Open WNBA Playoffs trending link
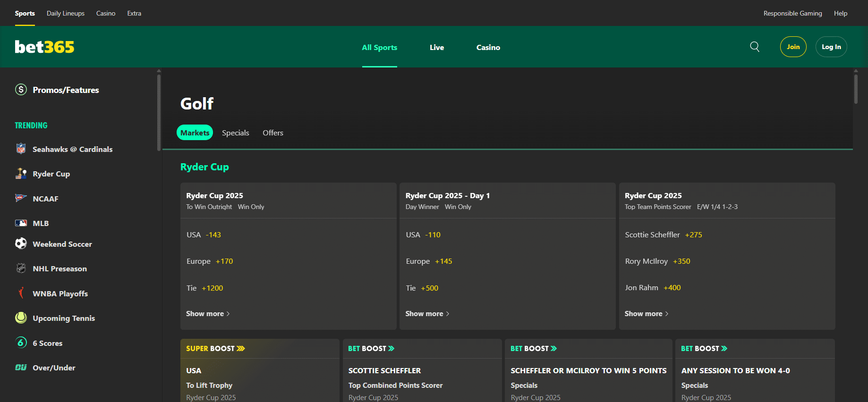Screen dimensions: 868x402 pyautogui.click(x=60, y=293)
